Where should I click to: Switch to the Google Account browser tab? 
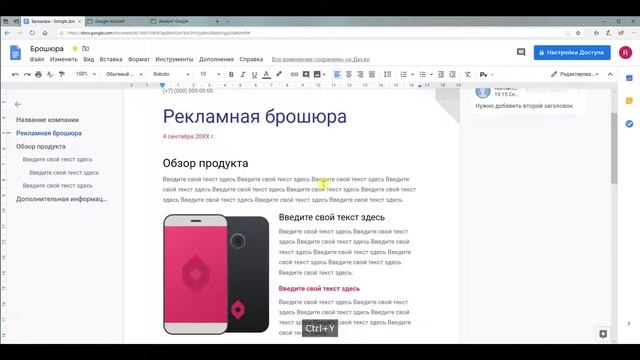click(111, 21)
